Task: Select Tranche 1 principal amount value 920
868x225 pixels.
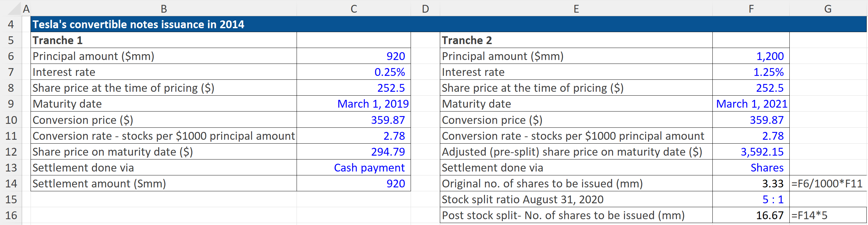Action: [353, 56]
